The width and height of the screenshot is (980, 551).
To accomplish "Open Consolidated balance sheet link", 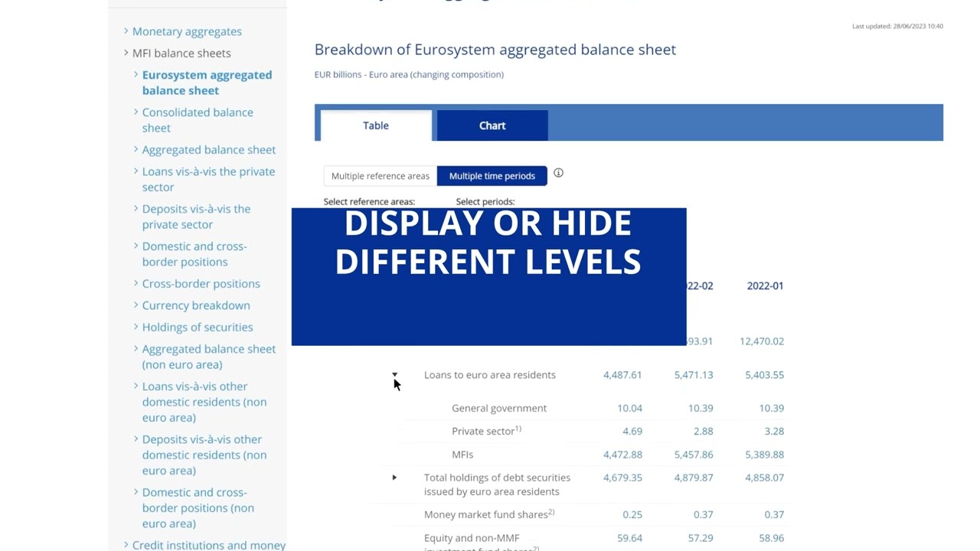I will point(198,120).
